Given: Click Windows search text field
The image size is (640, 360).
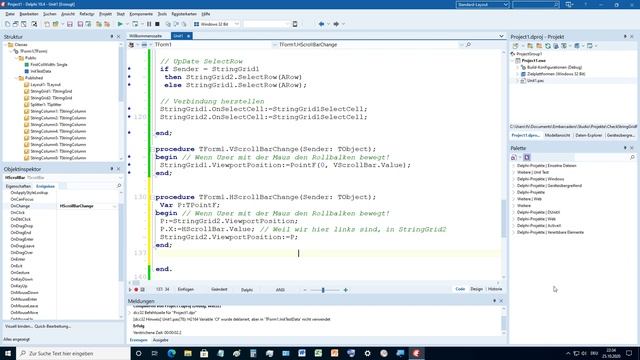Looking at the screenshot, I should click(73, 353).
